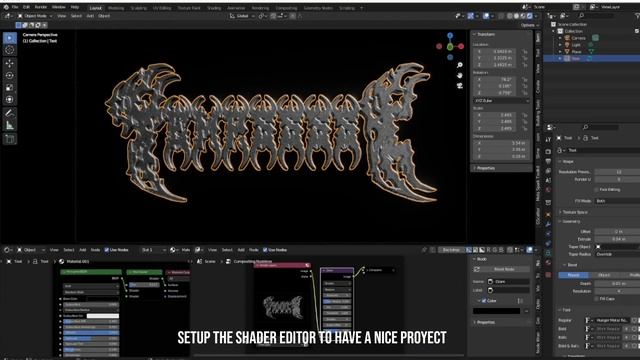Click the white Subsurface color swatch

click(x=103, y=316)
